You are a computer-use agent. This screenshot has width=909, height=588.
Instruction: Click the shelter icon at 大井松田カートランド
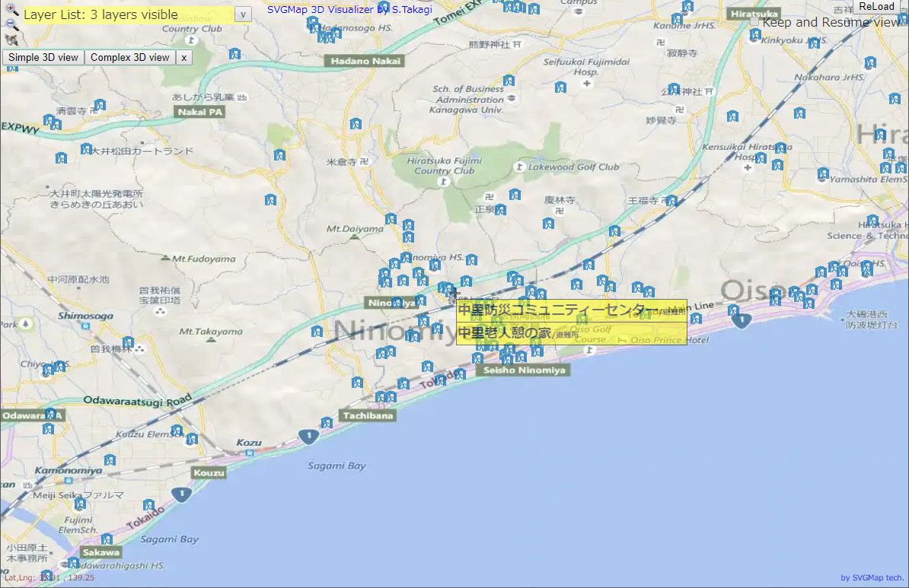point(86,149)
